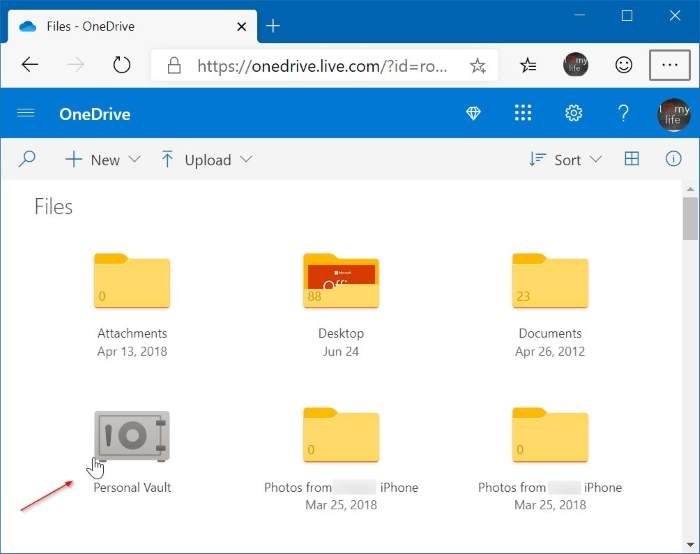Click the OneDrive logo text
Viewport: 700px width, 554px height.
tap(95, 114)
